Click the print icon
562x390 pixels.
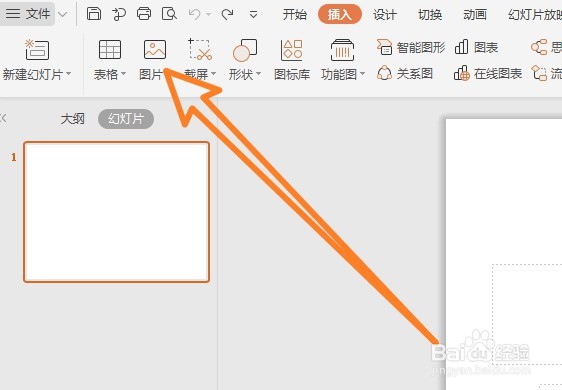click(x=144, y=14)
